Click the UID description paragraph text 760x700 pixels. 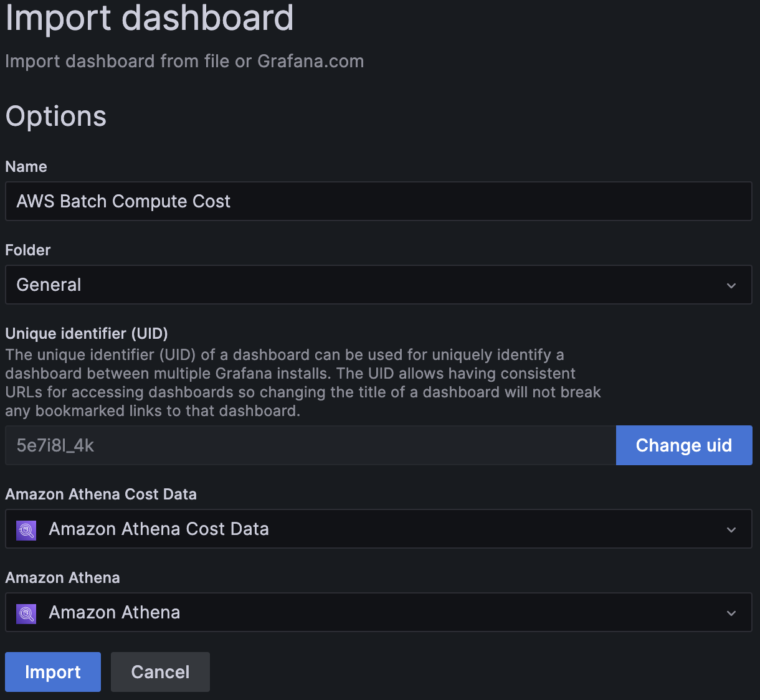(x=303, y=382)
